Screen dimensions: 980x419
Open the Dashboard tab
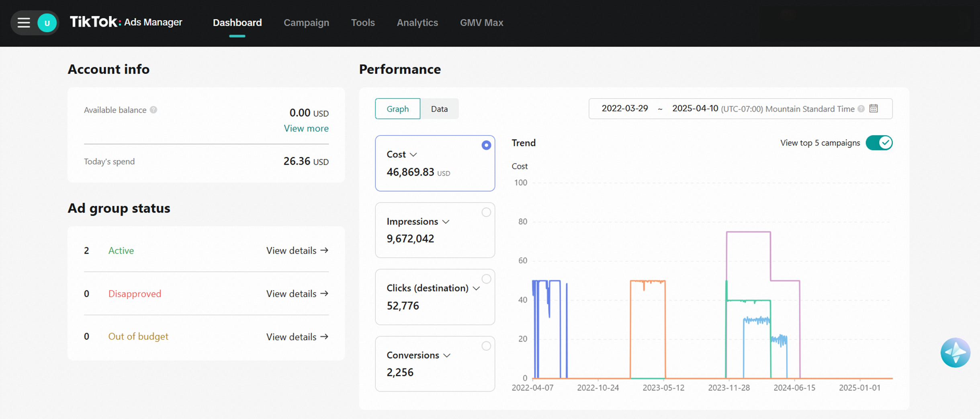237,23
